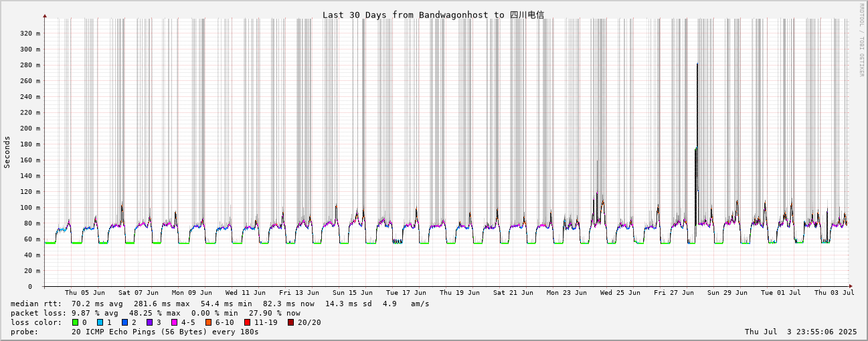Click the '281.6 ms max' rtt value

click(x=162, y=304)
